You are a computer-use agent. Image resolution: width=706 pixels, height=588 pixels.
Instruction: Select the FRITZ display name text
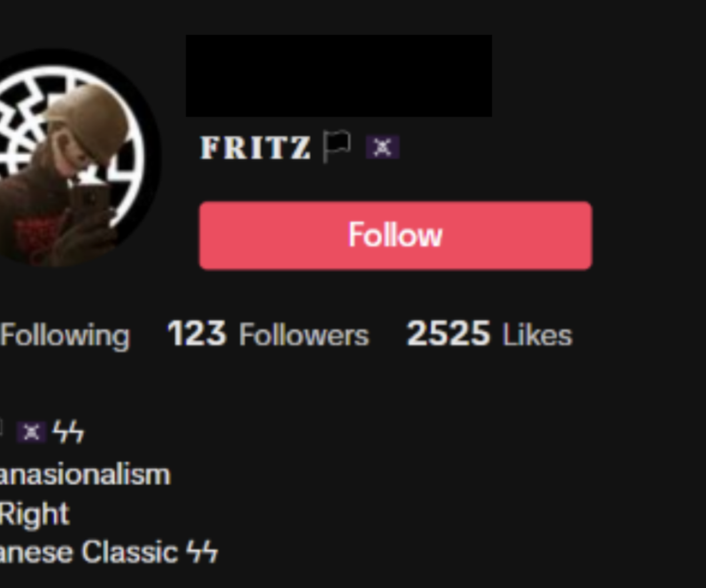pos(255,148)
